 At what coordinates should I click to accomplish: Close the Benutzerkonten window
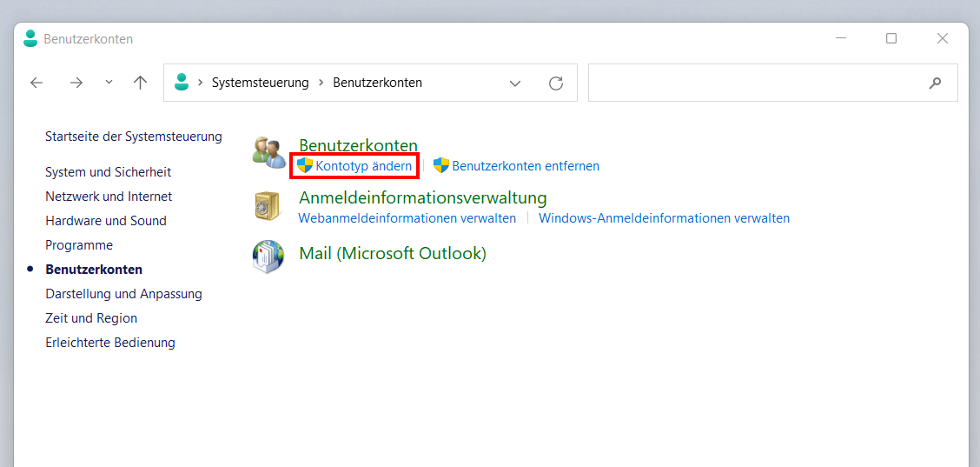point(943,38)
